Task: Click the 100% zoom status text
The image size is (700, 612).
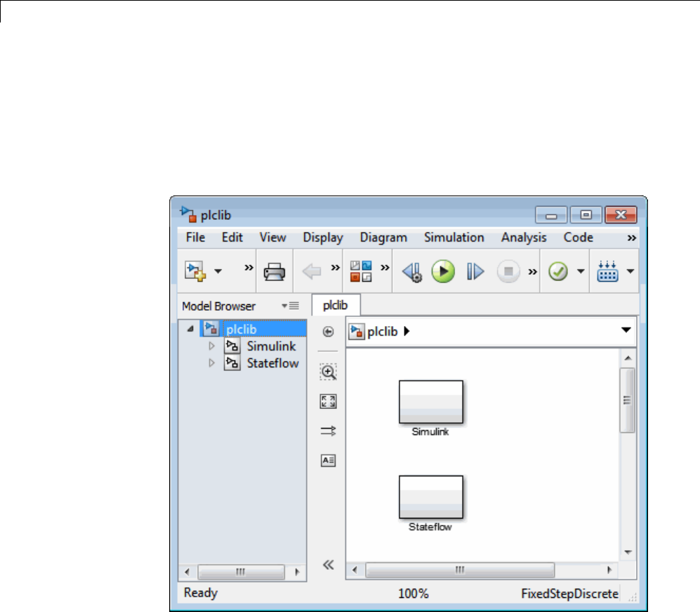Action: (414, 594)
